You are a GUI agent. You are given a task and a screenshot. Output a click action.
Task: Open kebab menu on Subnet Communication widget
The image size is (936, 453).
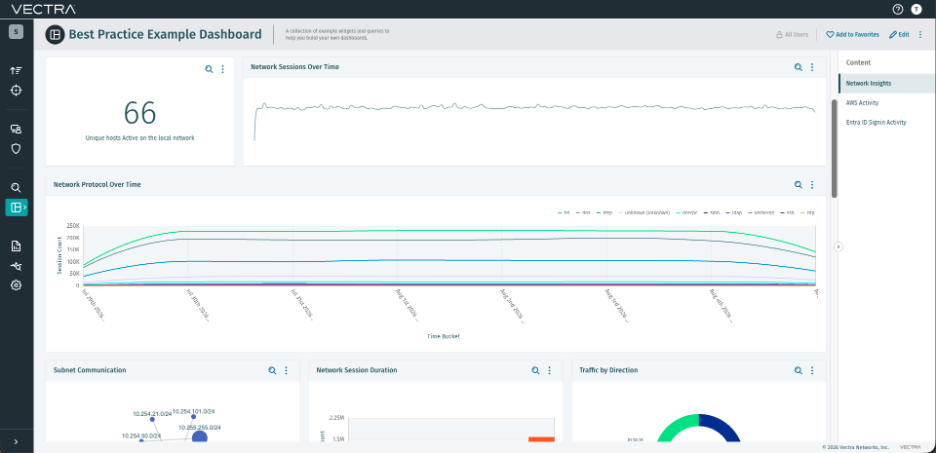pos(286,370)
